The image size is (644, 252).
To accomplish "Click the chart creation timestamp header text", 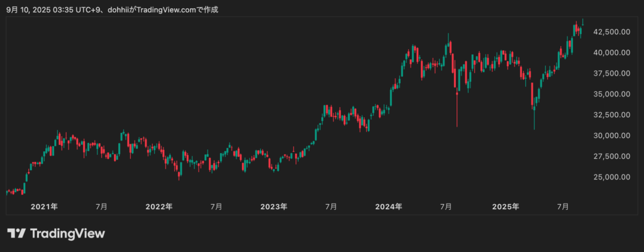I will click(112, 9).
